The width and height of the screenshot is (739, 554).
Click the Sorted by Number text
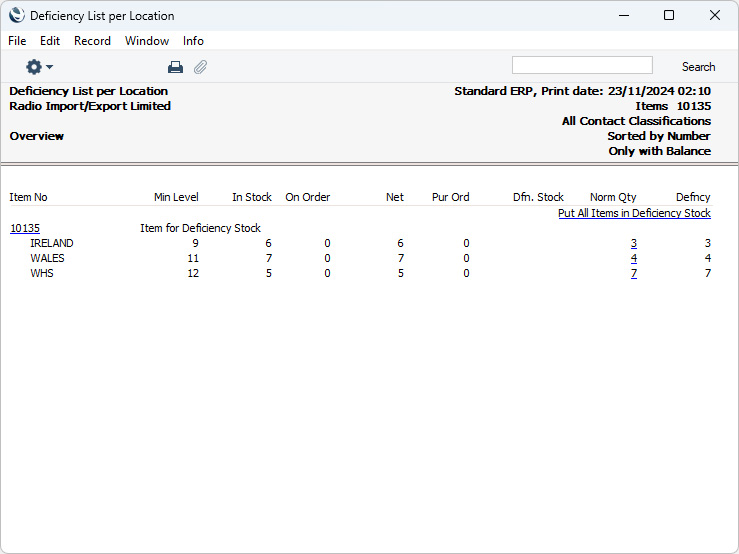click(x=658, y=136)
